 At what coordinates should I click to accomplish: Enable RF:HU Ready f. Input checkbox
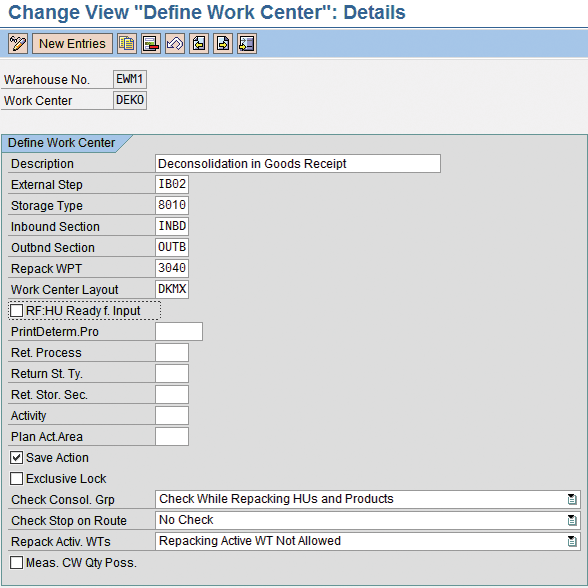16,310
